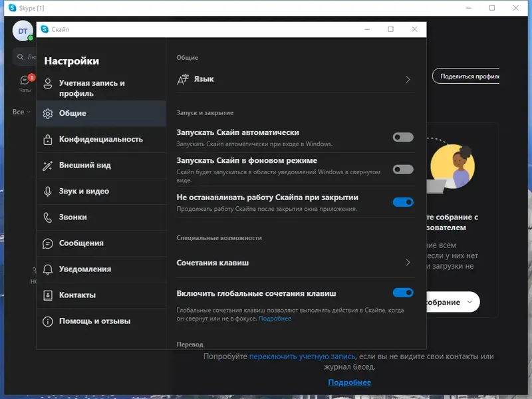Click the Звонки phone icon
This screenshot has height=399, width=532.
pos(49,217)
